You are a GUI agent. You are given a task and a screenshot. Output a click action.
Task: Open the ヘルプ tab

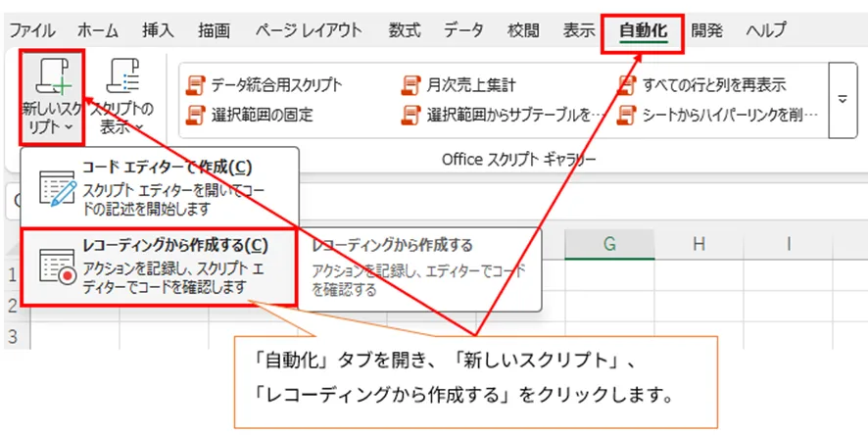point(765,30)
